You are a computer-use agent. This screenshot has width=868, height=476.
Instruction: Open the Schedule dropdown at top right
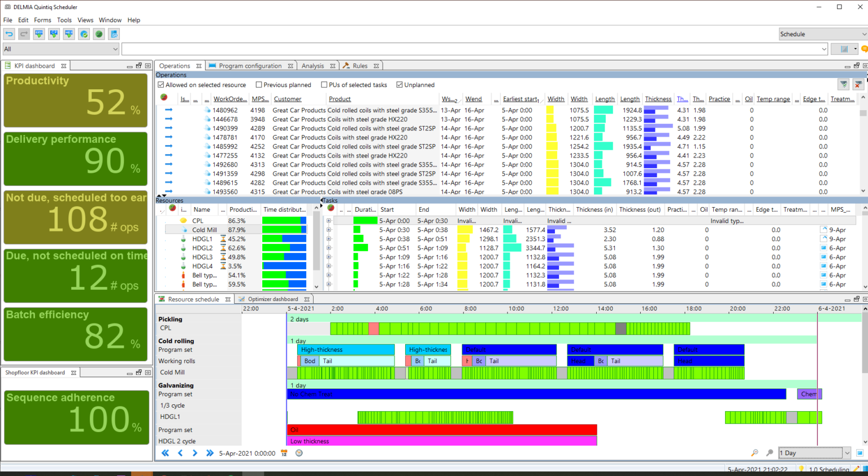point(863,34)
